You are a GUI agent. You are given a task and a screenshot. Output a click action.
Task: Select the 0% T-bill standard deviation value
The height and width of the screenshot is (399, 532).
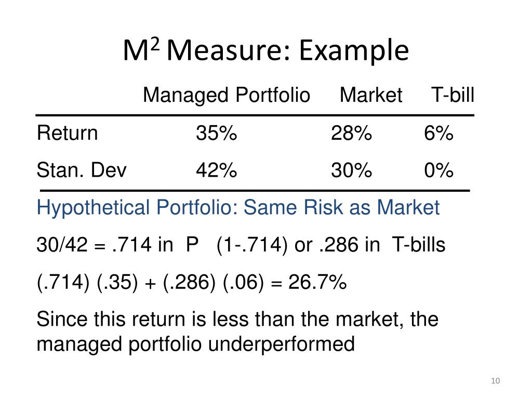tap(438, 170)
